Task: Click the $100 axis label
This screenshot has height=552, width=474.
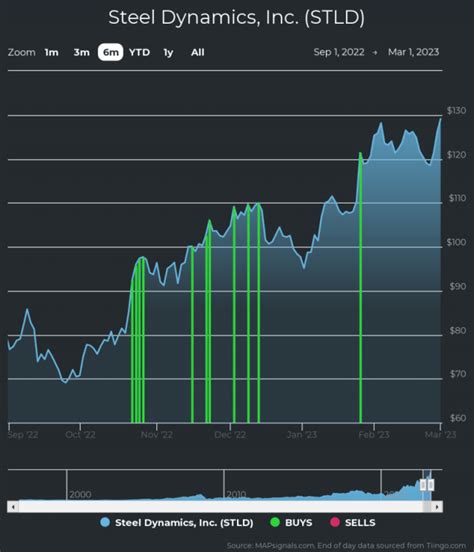Action: 456,242
